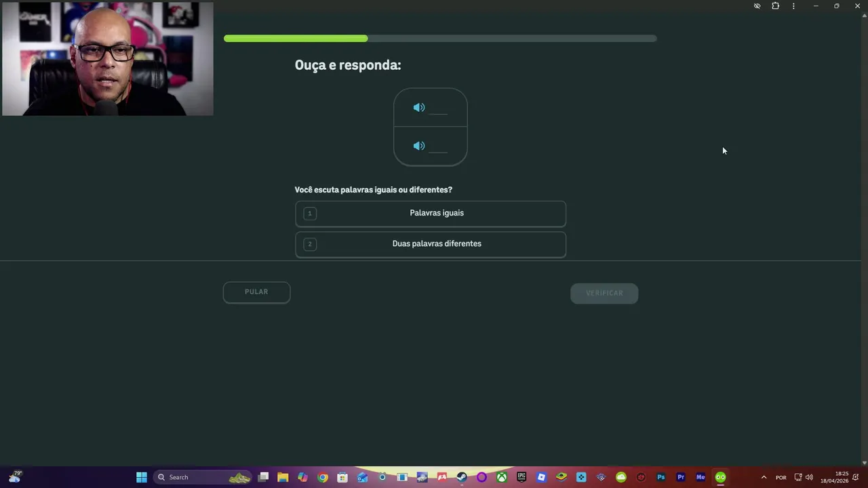
Task: Open the volume tray icon
Action: [x=809, y=477]
